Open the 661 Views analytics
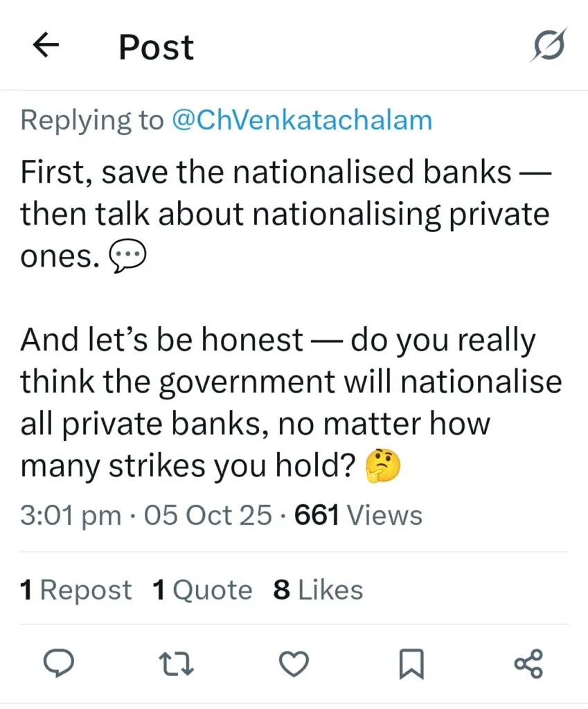This screenshot has width=588, height=709. (358, 515)
